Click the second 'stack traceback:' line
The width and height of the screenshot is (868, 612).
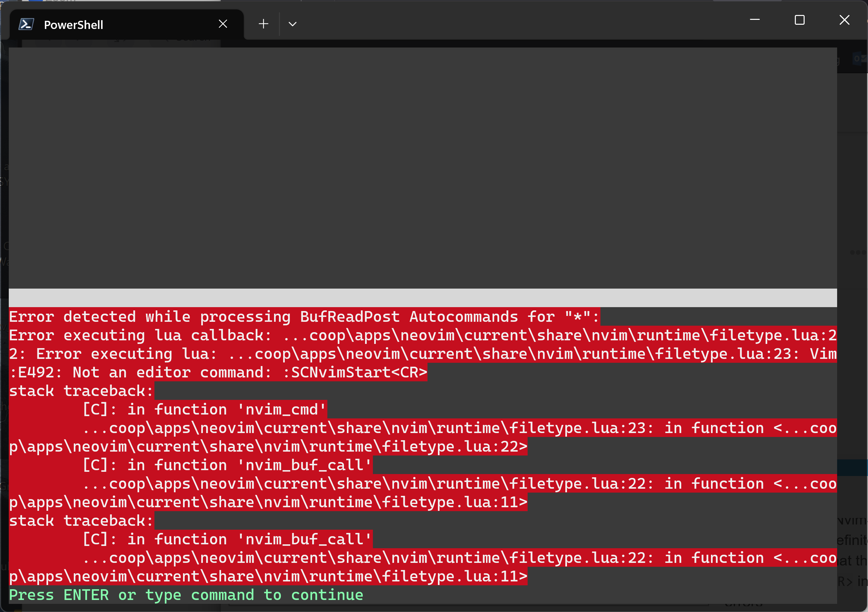pyautogui.click(x=81, y=521)
